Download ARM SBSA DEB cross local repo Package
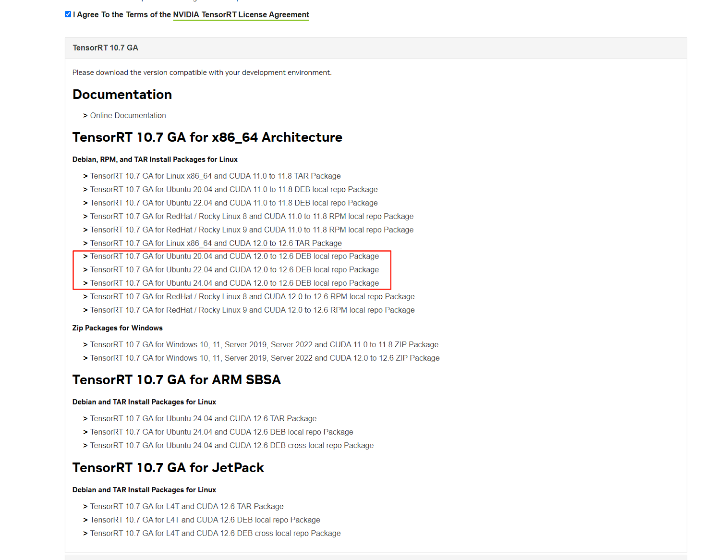The height and width of the screenshot is (560, 728). coord(231,446)
